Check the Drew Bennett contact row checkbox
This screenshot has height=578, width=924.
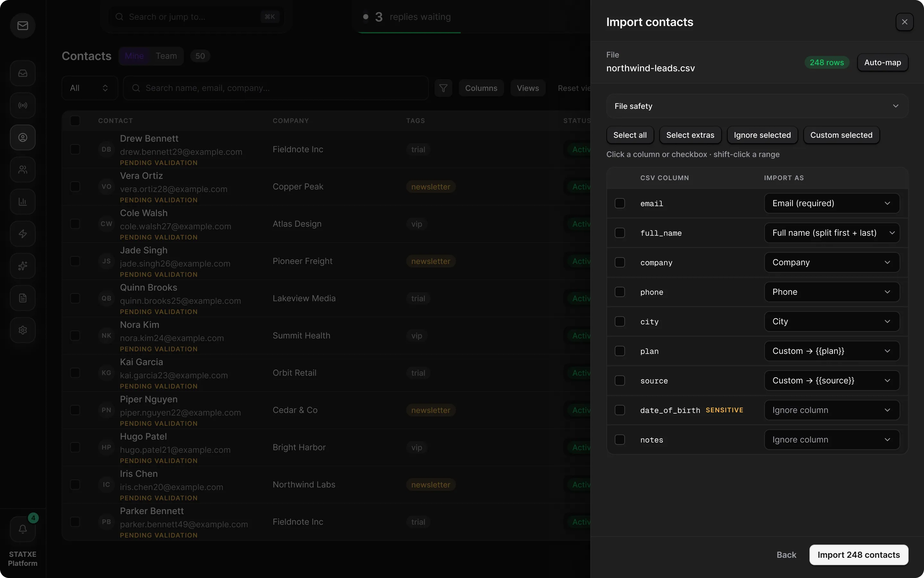click(75, 149)
